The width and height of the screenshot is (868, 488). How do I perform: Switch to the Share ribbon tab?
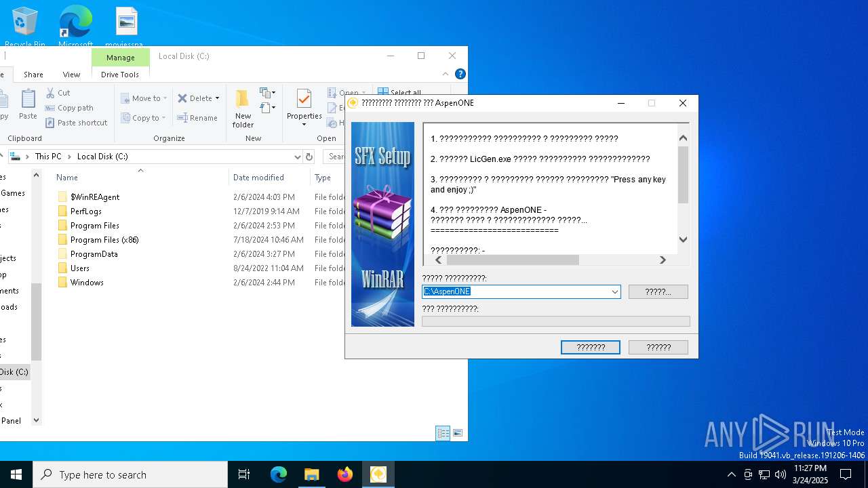pos(33,75)
